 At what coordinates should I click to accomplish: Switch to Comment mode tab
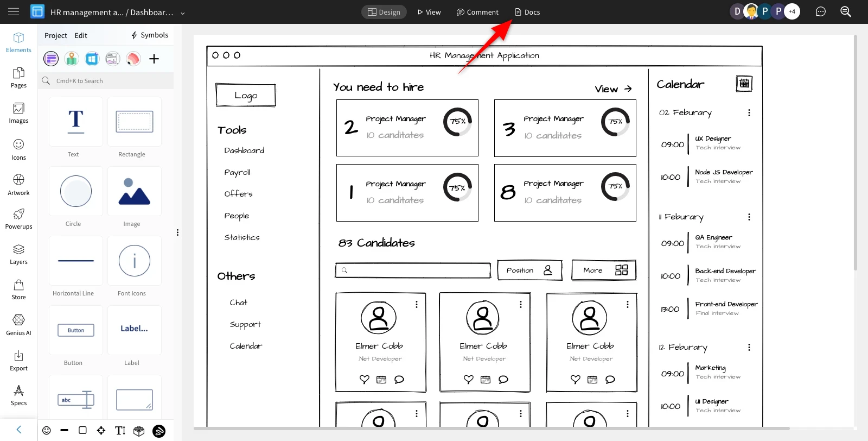click(477, 12)
